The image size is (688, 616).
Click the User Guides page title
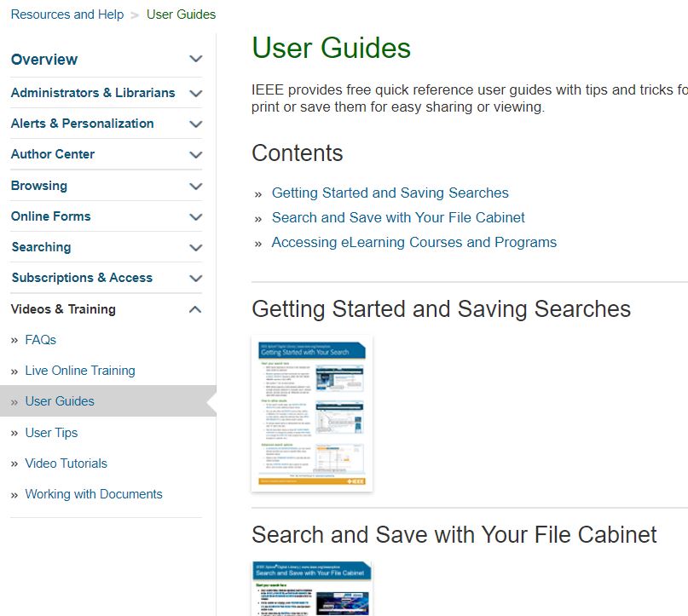[332, 48]
